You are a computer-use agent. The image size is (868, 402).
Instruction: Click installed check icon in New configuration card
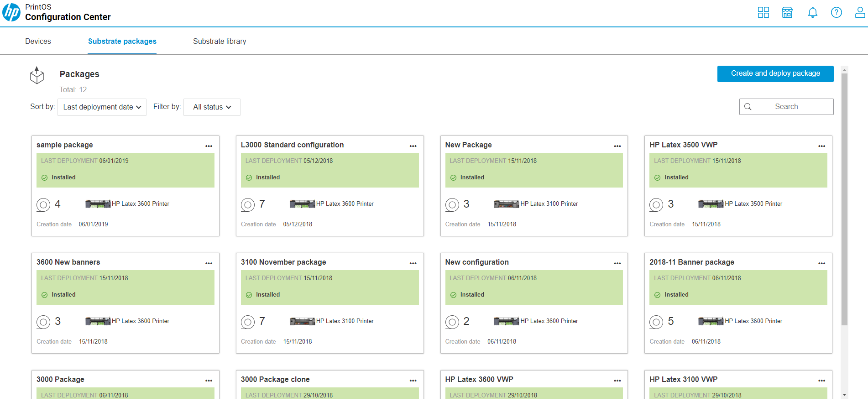click(453, 295)
